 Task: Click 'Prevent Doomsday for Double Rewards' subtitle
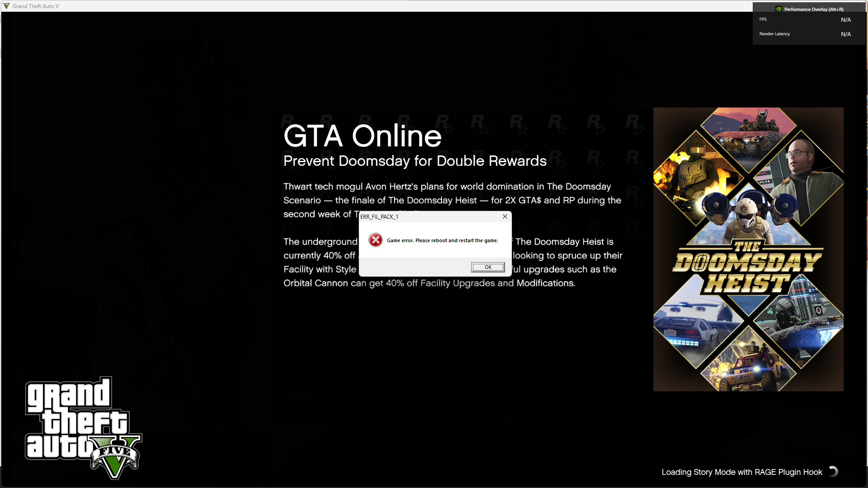pos(415,161)
